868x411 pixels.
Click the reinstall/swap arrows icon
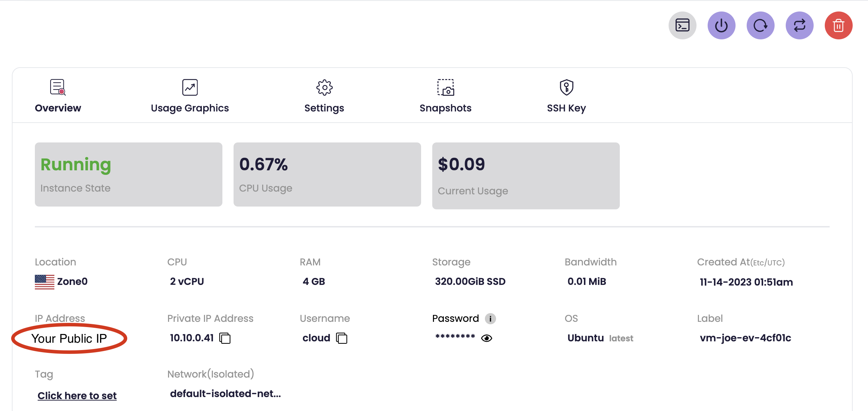pyautogui.click(x=799, y=25)
